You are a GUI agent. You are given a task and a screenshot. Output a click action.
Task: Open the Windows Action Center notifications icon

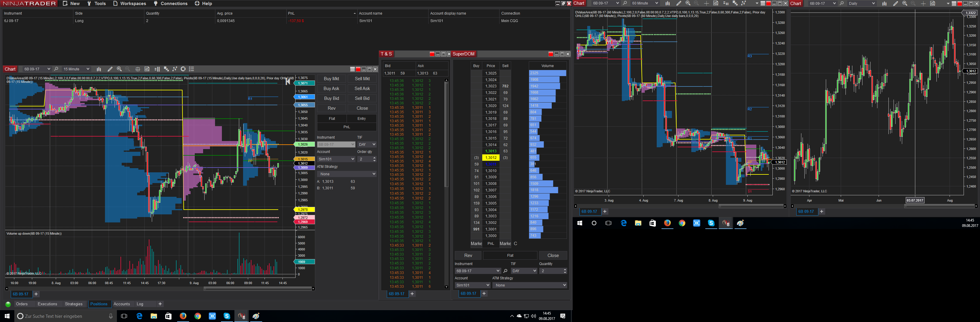click(x=563, y=316)
